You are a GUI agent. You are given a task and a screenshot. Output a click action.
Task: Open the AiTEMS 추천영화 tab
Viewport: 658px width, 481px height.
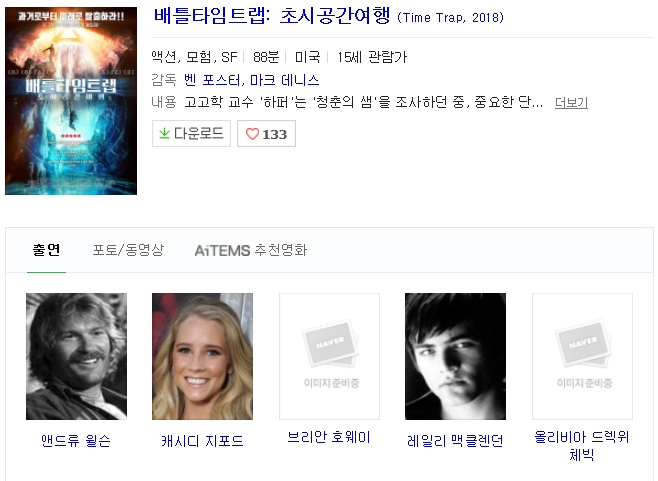251,250
